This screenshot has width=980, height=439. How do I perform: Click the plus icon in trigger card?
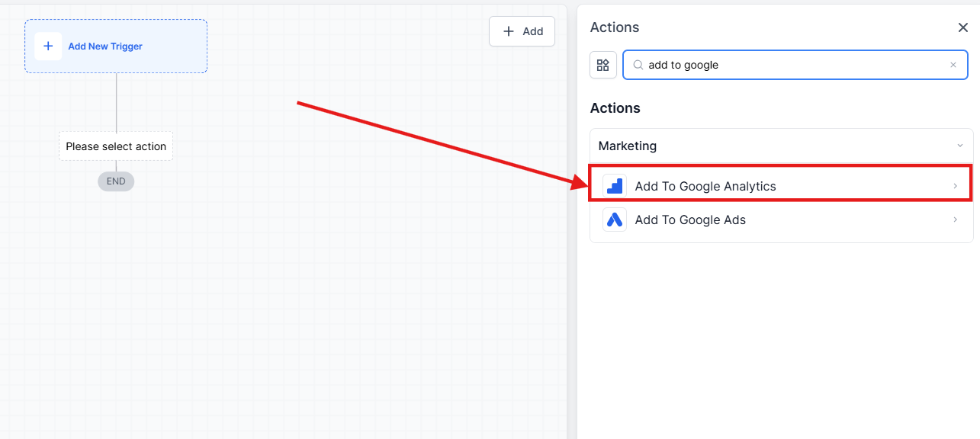[x=48, y=46]
